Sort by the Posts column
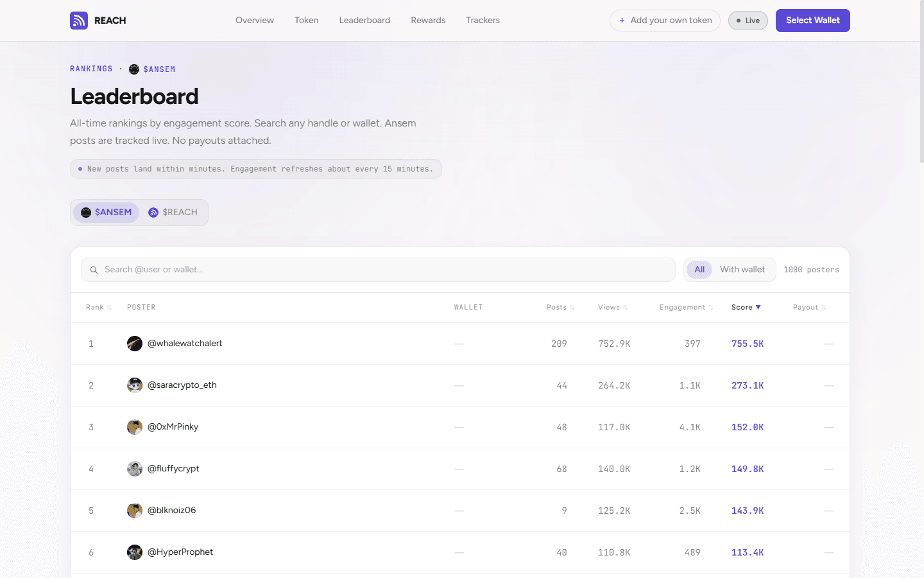 [x=560, y=308]
